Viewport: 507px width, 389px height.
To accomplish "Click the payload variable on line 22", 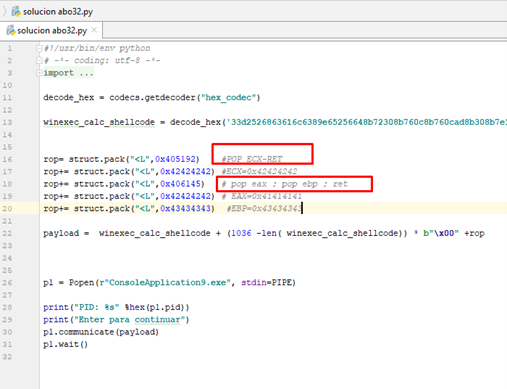I will pos(61,233).
